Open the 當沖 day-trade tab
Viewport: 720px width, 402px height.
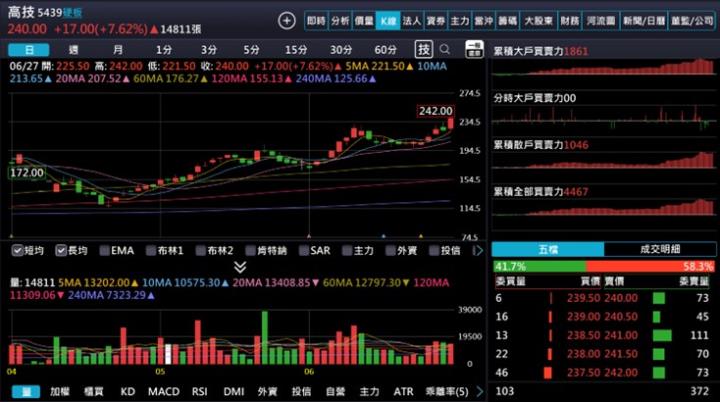point(484,21)
